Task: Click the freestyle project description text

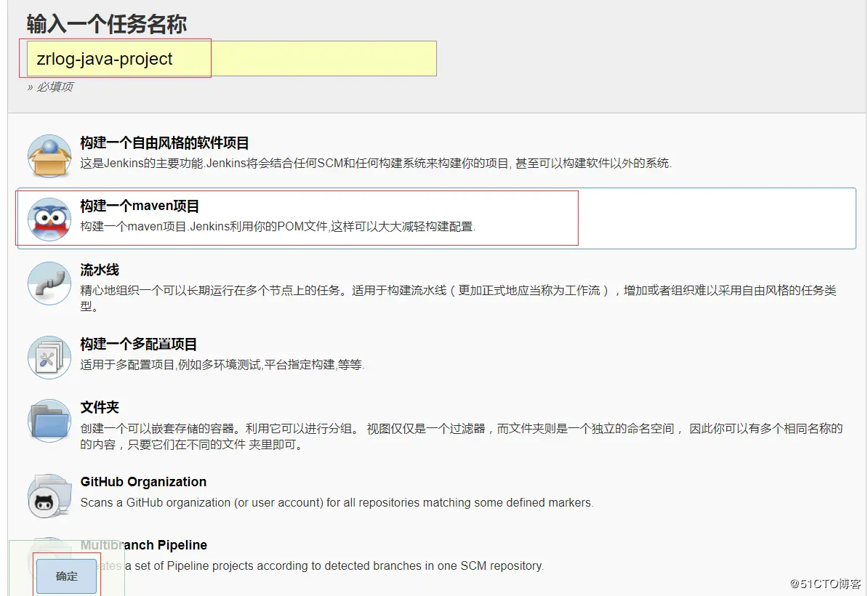Action: [376, 164]
